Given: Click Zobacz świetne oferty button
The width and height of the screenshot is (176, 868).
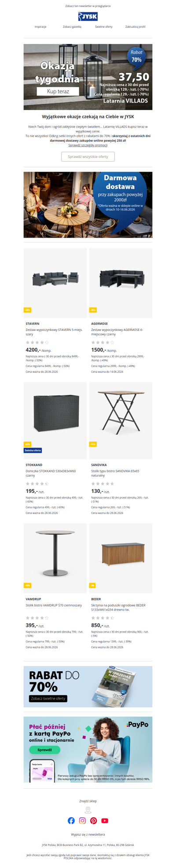Looking at the screenshot, I should [48, 699].
